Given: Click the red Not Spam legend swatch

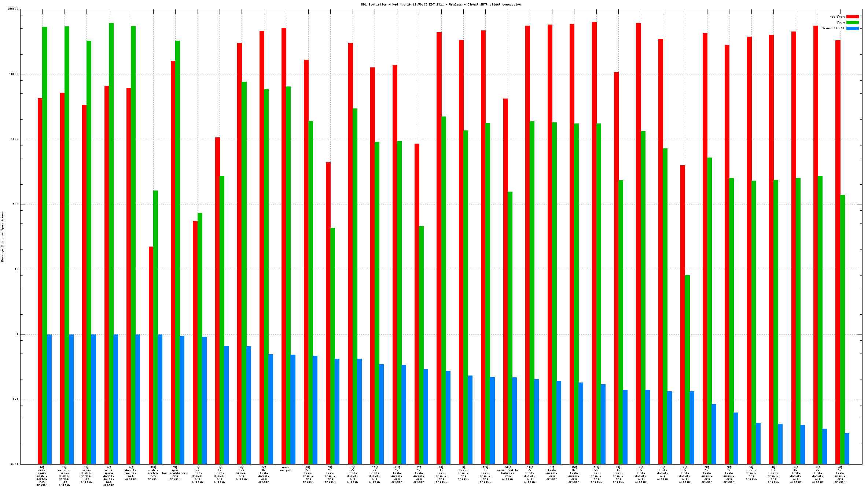Looking at the screenshot, I should [852, 16].
